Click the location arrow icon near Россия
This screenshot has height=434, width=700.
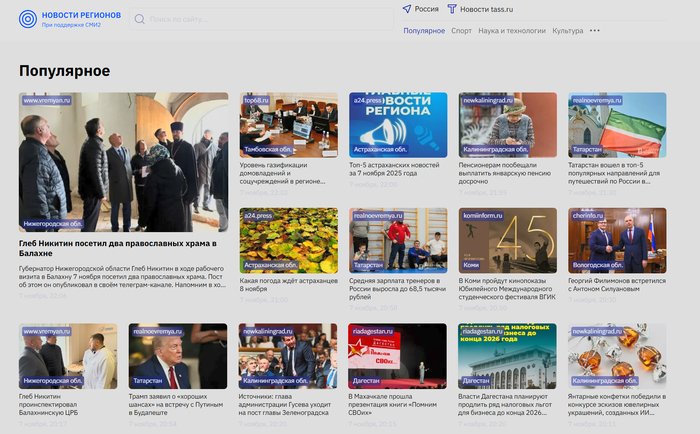[407, 9]
